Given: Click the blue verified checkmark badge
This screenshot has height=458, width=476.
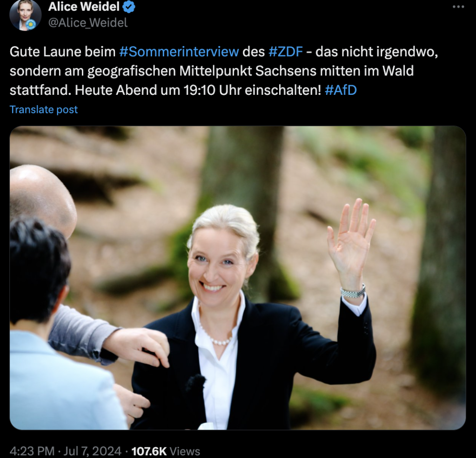Looking at the screenshot, I should (129, 7).
